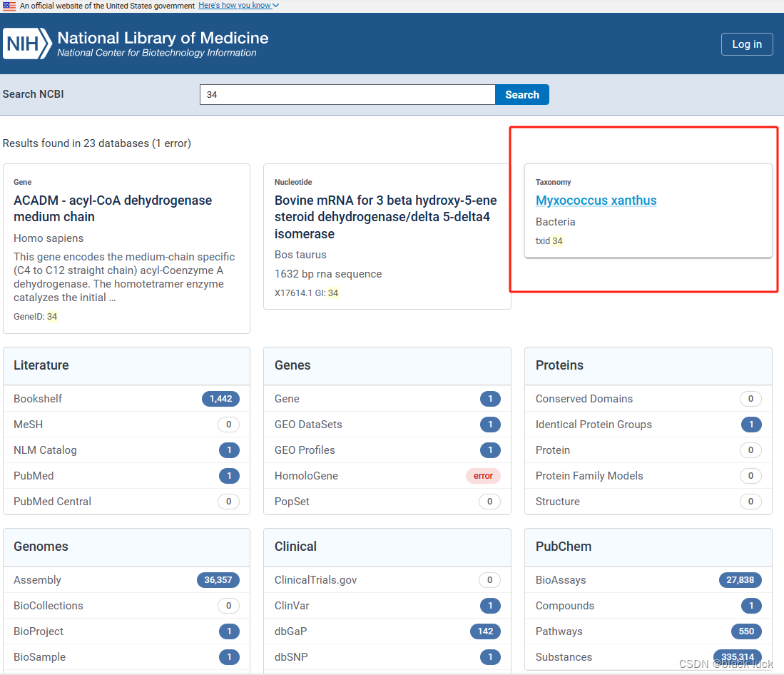Click the PubChem section heading
Image resolution: width=784 pixels, height=675 pixels.
point(564,547)
